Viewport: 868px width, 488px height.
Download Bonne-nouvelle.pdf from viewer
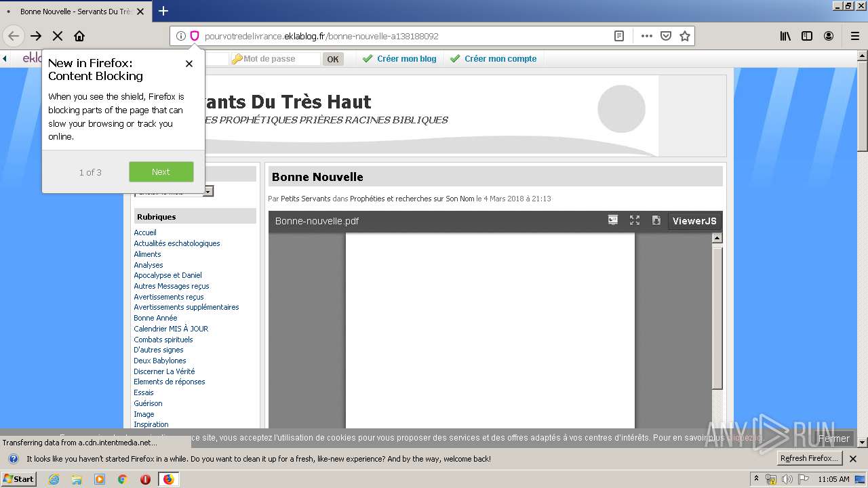pos(656,220)
